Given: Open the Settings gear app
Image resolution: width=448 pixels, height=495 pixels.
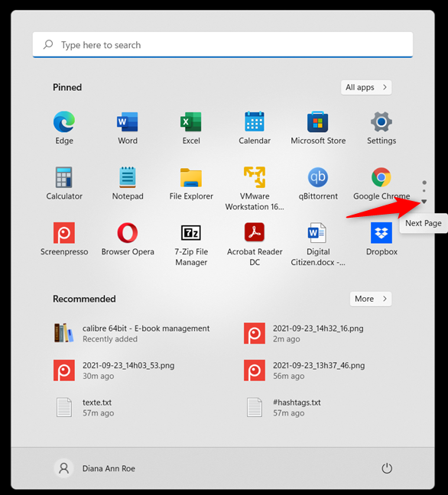Looking at the screenshot, I should pos(381,128).
